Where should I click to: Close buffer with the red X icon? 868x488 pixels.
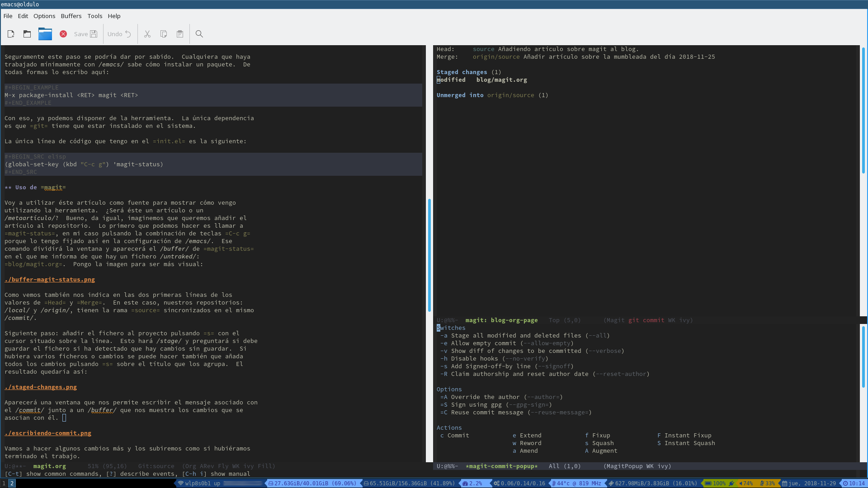63,34
